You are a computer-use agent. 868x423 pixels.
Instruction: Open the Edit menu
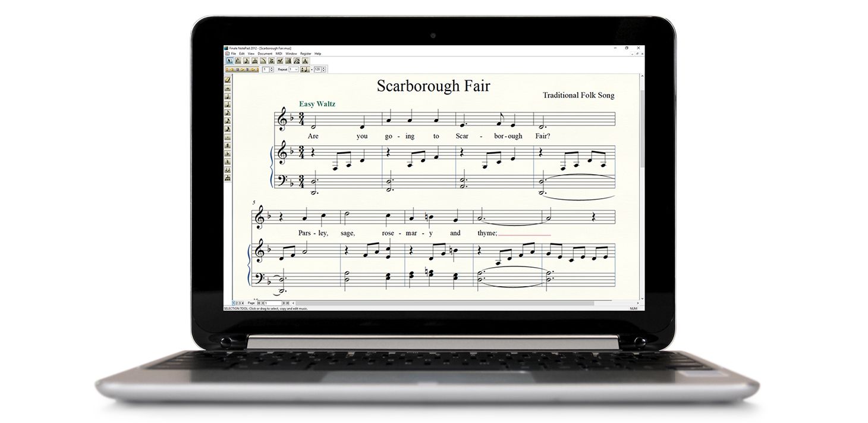click(242, 54)
